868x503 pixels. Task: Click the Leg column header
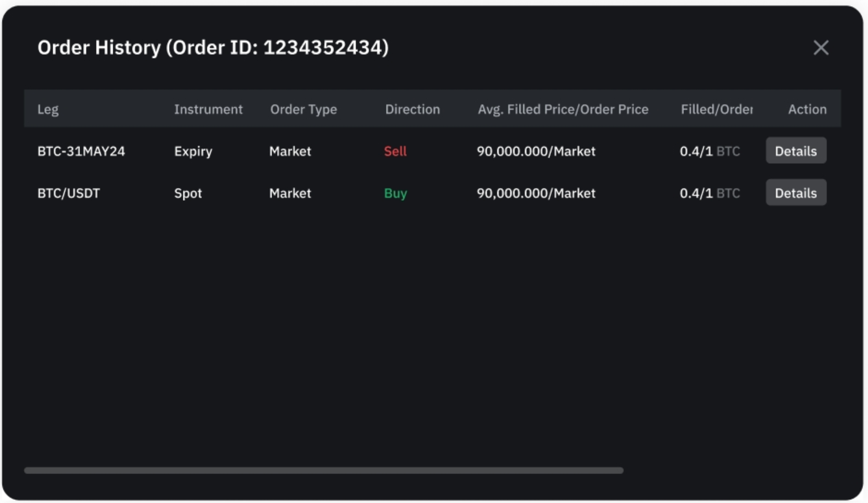pos(48,109)
